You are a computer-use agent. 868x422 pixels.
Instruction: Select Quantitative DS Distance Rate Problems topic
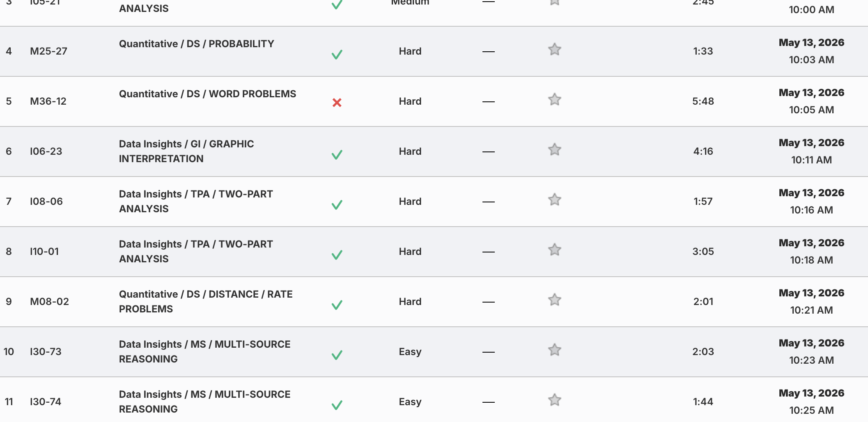point(206,302)
